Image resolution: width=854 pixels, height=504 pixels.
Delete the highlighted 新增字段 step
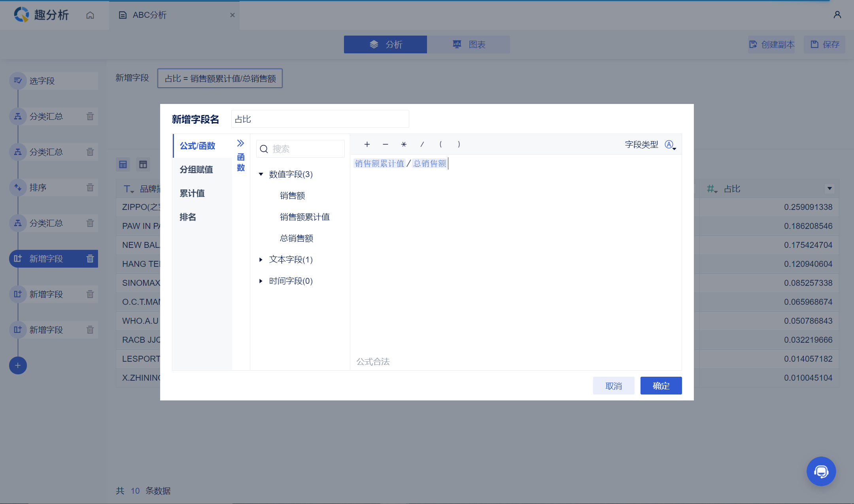pos(90,259)
